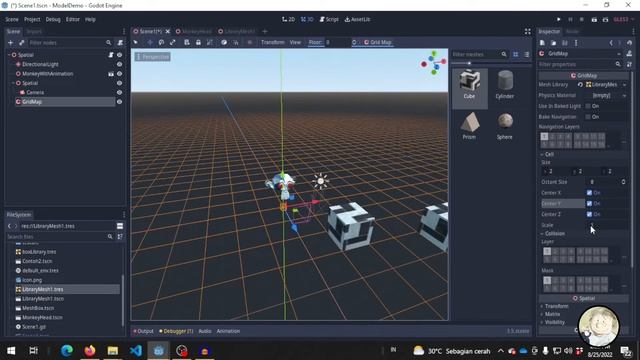Switch to Script workspace
640x360 pixels.
(329, 19)
